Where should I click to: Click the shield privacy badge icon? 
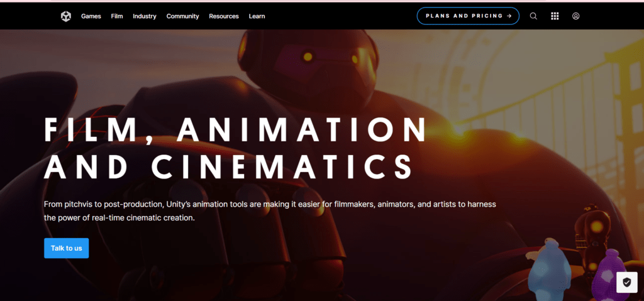(x=627, y=283)
